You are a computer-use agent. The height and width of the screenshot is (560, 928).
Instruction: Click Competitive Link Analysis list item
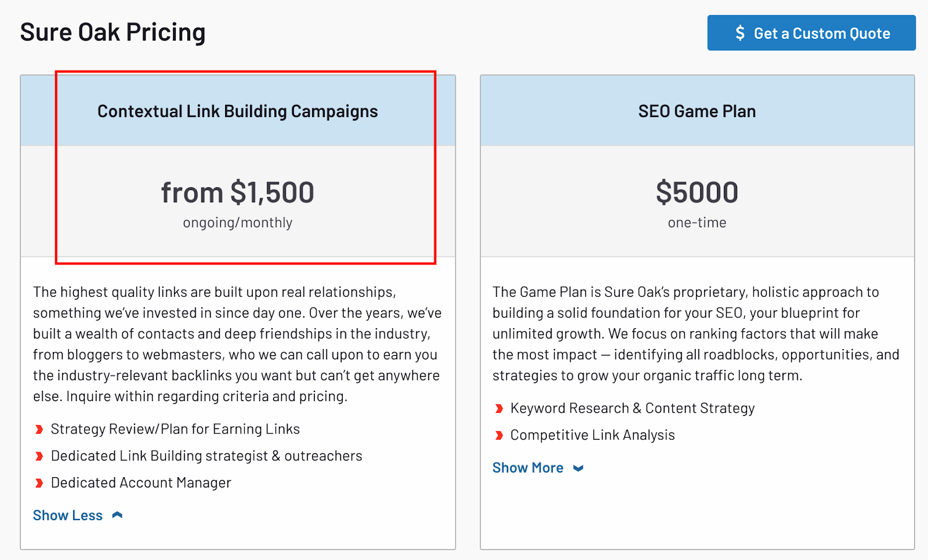pos(592,435)
